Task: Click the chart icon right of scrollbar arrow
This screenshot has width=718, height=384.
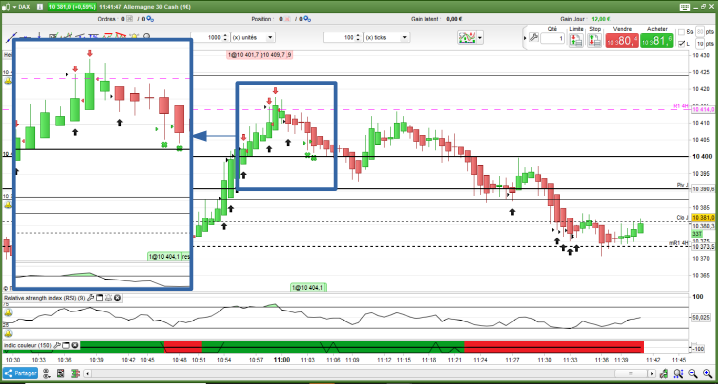Action: tap(664, 373)
